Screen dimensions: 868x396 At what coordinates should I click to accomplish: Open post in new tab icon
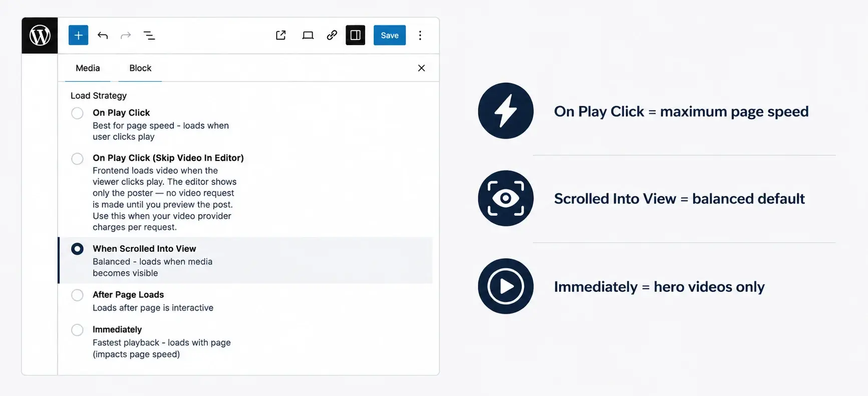[281, 35]
